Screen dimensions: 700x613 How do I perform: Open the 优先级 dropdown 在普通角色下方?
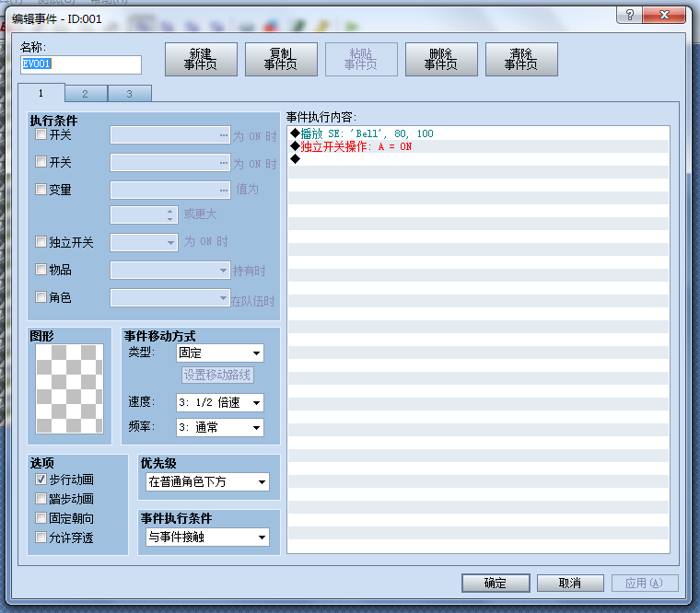[x=207, y=481]
